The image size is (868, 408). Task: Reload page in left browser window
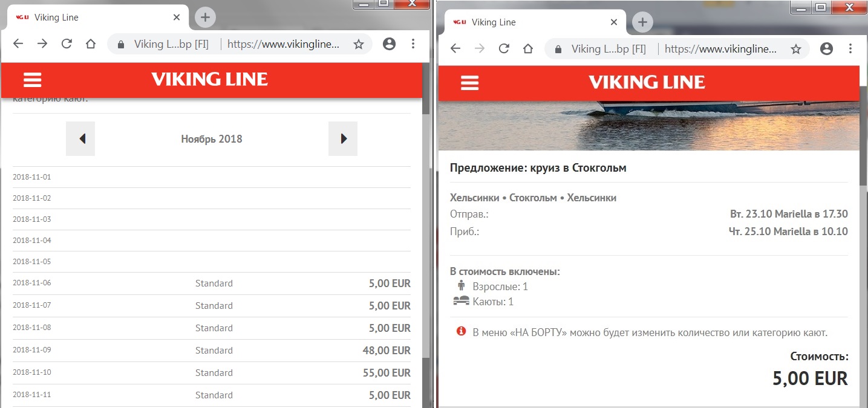67,44
